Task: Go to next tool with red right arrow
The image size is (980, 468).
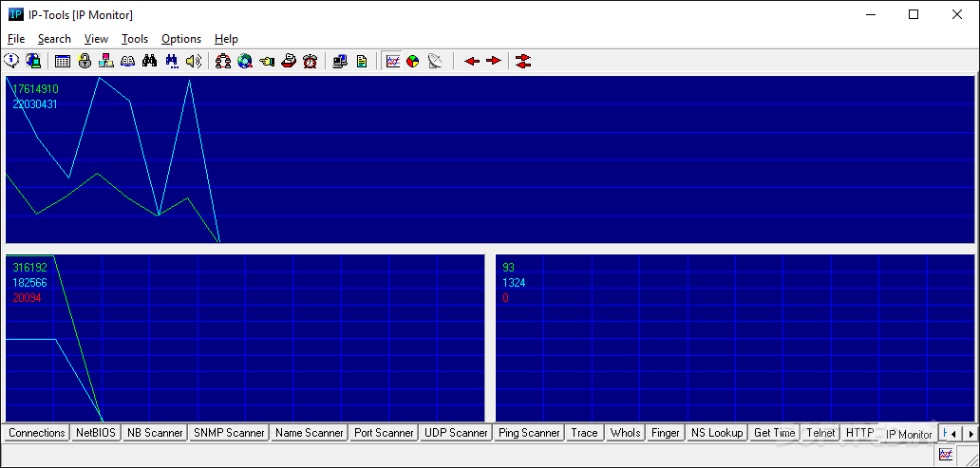Action: [x=494, y=61]
